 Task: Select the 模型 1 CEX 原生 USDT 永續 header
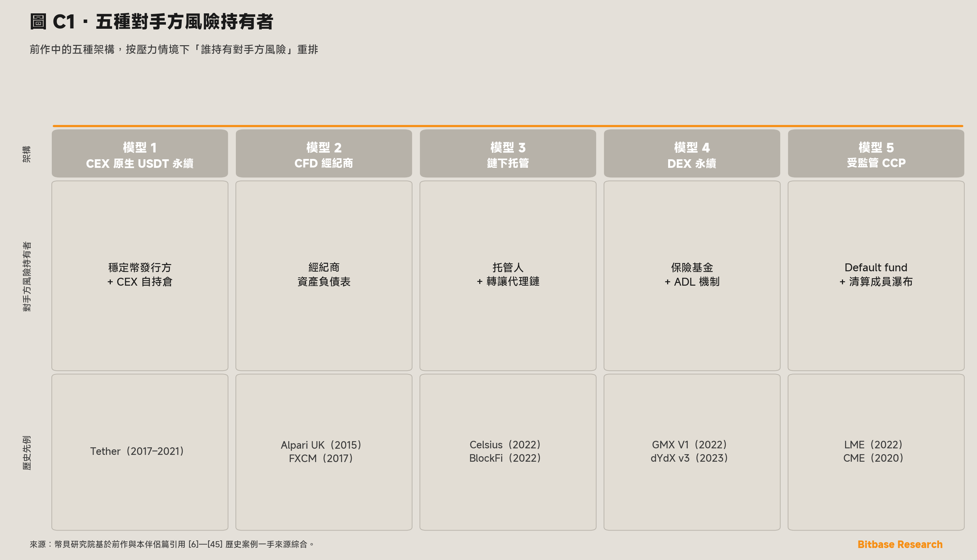pyautogui.click(x=140, y=153)
